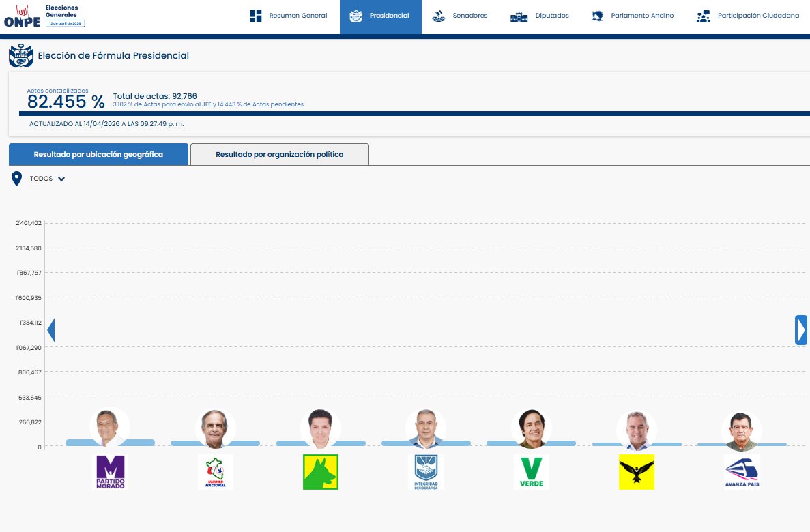This screenshot has height=532, width=810.
Task: Click the Avanza País train logo
Action: coord(742,472)
